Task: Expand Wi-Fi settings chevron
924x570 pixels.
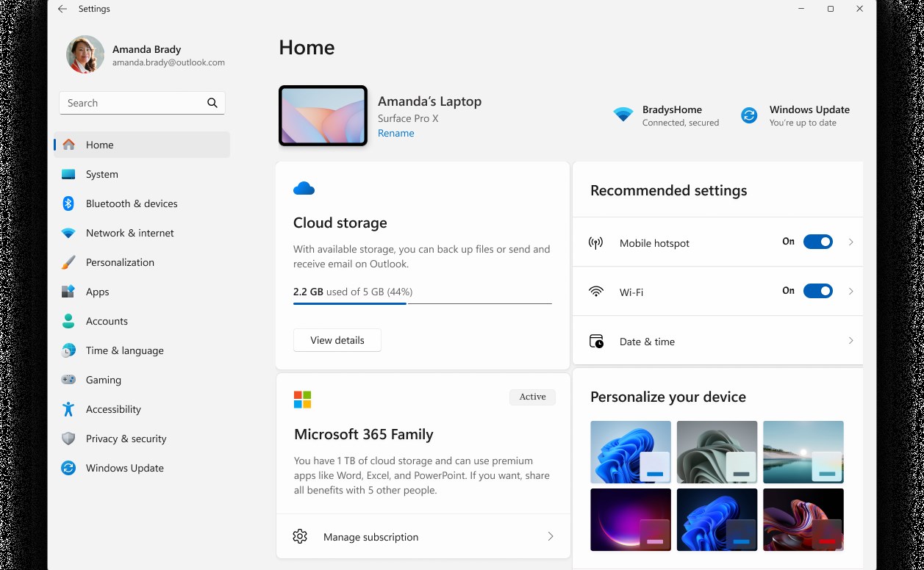Action: point(851,291)
